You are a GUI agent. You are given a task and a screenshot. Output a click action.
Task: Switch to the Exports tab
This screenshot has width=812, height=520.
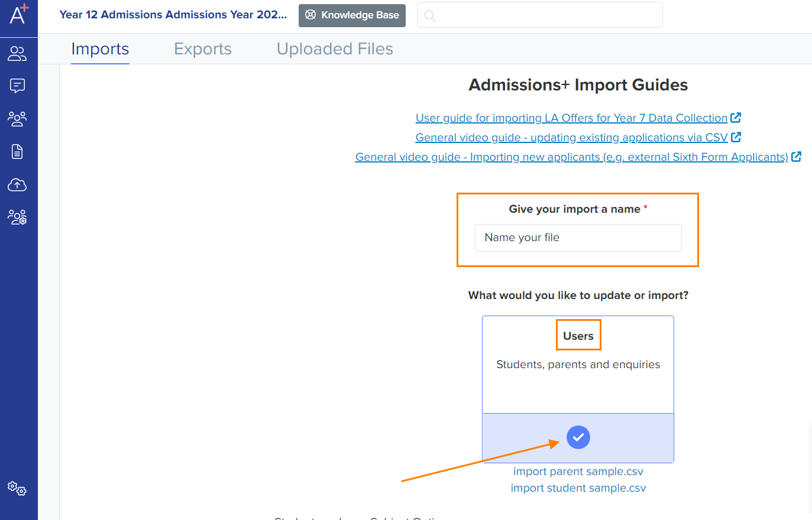203,49
